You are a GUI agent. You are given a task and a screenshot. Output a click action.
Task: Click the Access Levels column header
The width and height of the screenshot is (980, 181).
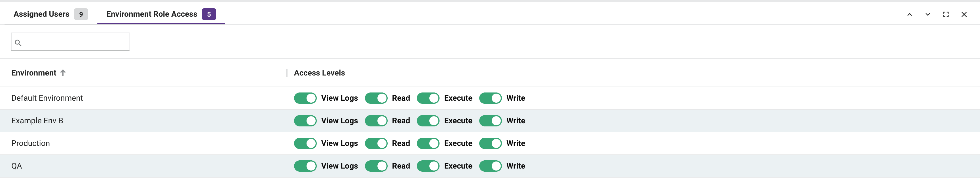[x=319, y=73]
